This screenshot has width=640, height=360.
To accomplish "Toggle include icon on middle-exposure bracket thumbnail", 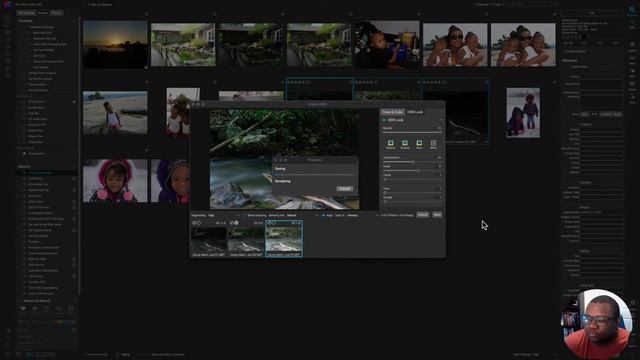I will 232,223.
